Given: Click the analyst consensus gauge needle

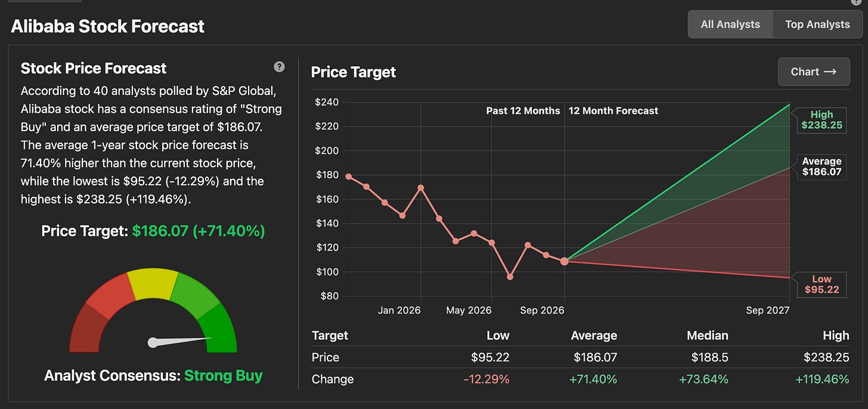Looking at the screenshot, I should coord(181,340).
